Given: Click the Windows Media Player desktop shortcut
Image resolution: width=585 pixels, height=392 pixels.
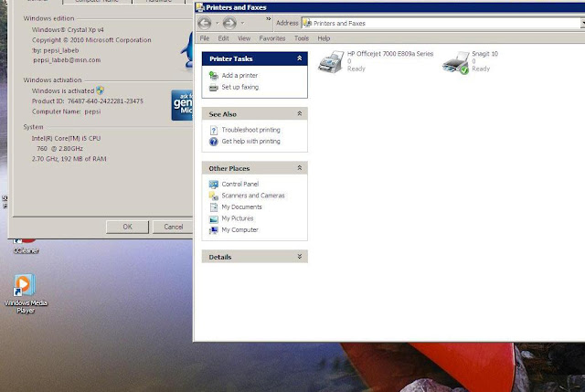Looking at the screenshot, I should point(26,294).
